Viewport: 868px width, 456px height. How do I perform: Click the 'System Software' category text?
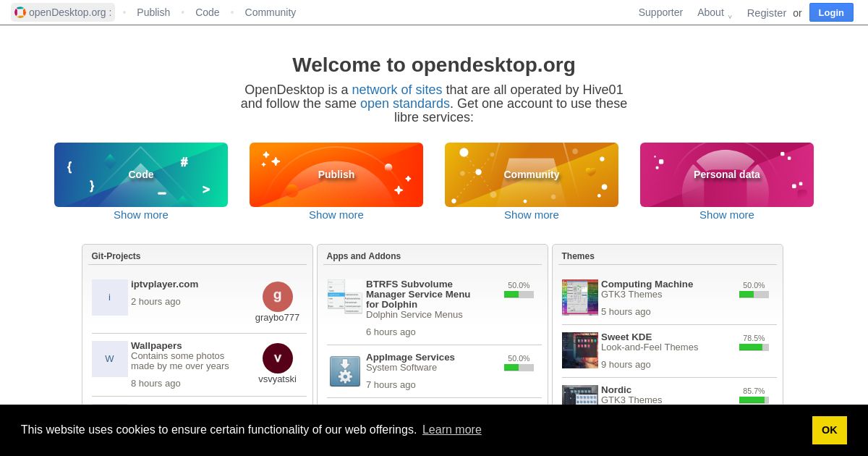click(x=401, y=368)
